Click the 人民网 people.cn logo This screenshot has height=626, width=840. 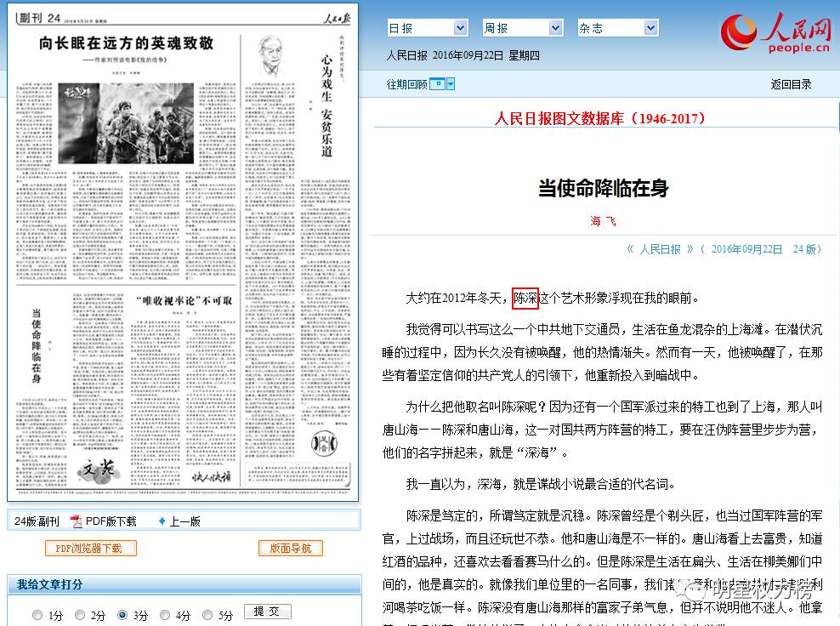tap(775, 32)
